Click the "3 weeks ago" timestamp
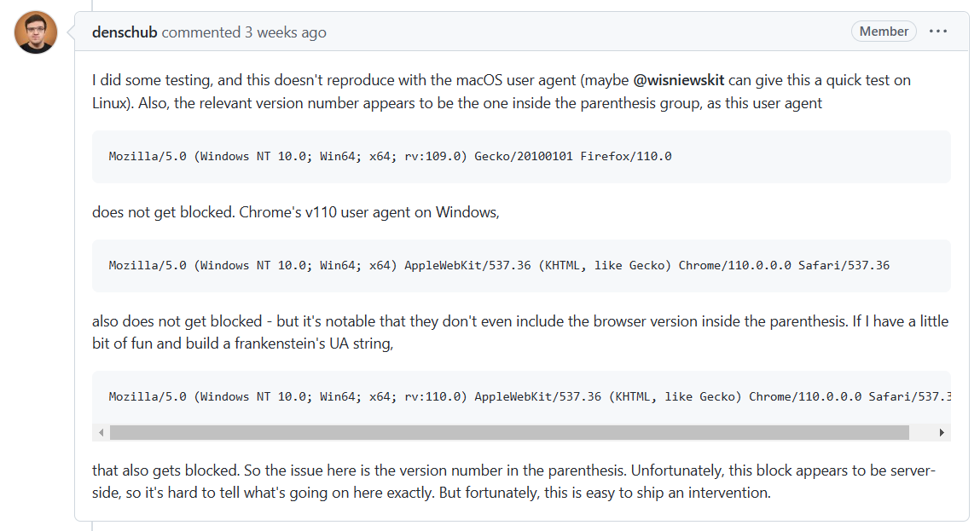Screen dimensions: 980x531 (x=285, y=32)
